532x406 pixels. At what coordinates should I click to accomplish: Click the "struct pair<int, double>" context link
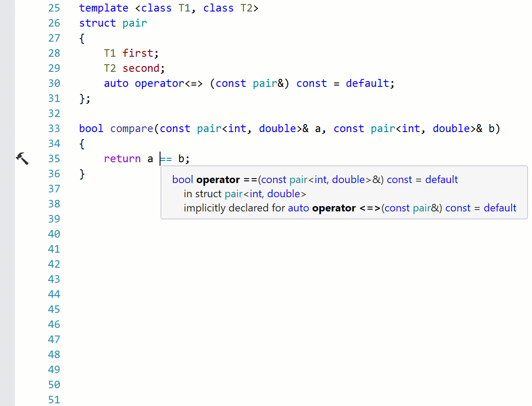click(x=245, y=194)
